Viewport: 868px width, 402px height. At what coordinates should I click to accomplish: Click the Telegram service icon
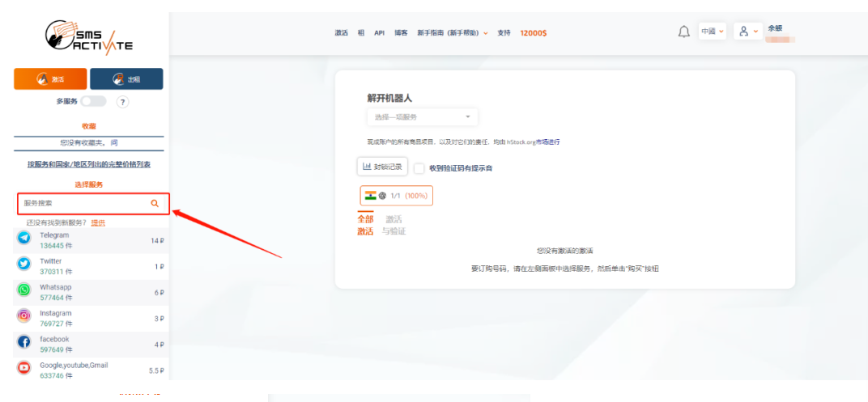coord(24,238)
